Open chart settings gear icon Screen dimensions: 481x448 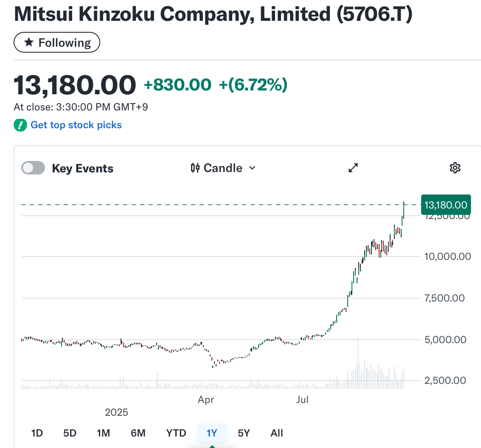455,168
